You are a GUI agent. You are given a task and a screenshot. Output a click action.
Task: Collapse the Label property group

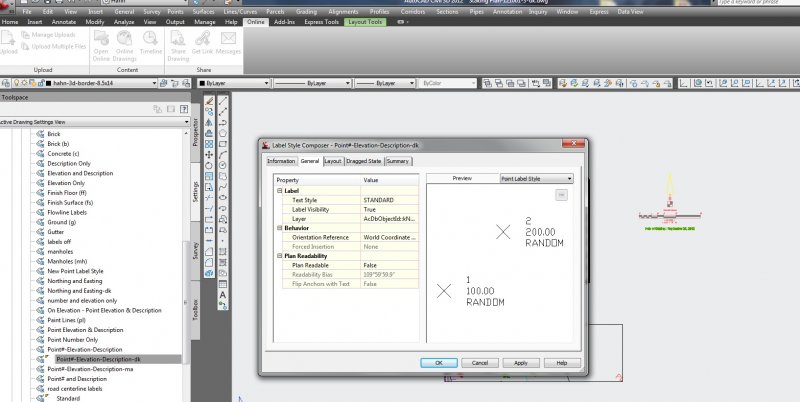[x=280, y=190]
